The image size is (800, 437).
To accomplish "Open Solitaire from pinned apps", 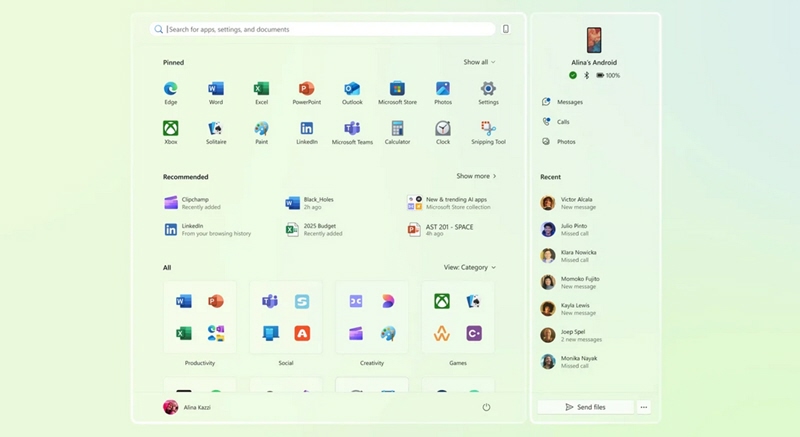I will [x=216, y=133].
